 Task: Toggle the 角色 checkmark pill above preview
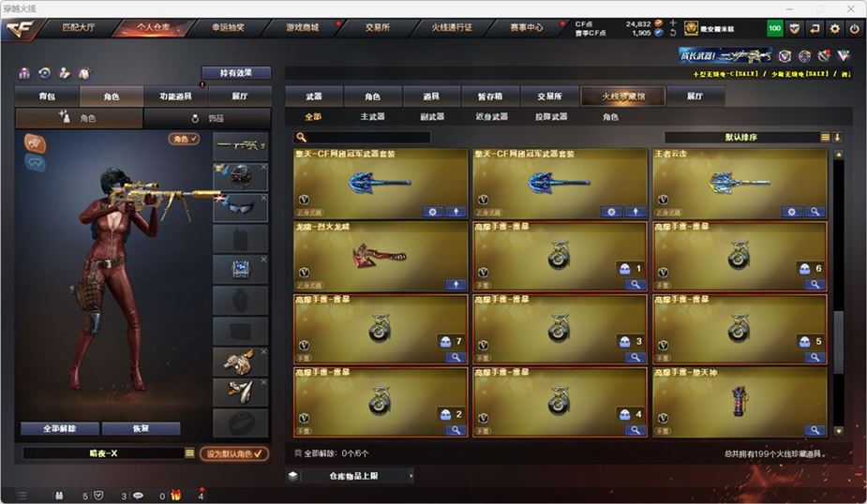tap(184, 139)
